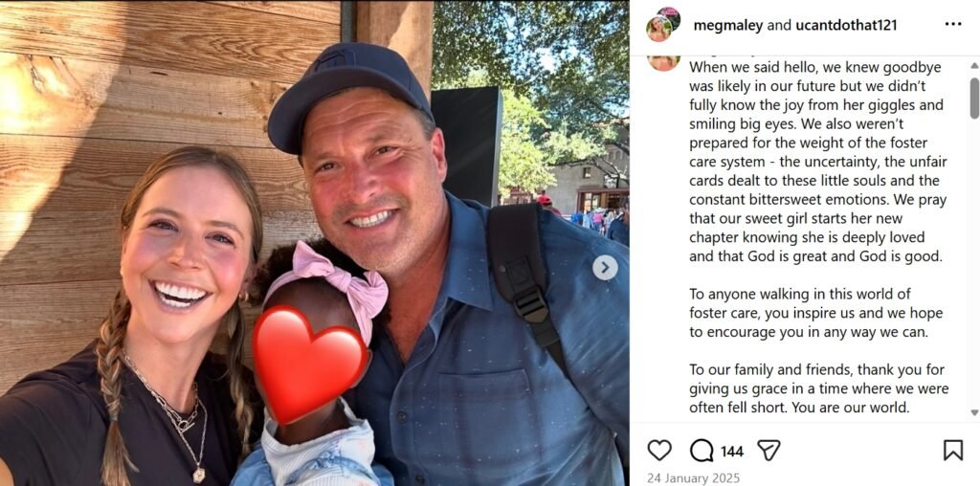Image resolution: width=980 pixels, height=486 pixels.
Task: Click the small avatar beside the caption
Action: 663,62
